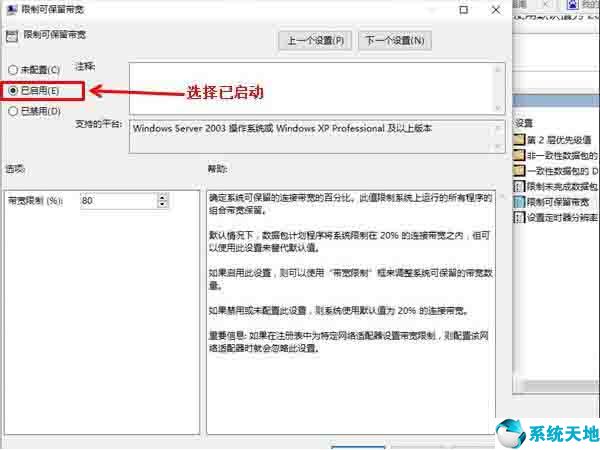This screenshot has height=450, width=600.
Task: Select the 已启用(E) radio button
Action: tap(13, 91)
